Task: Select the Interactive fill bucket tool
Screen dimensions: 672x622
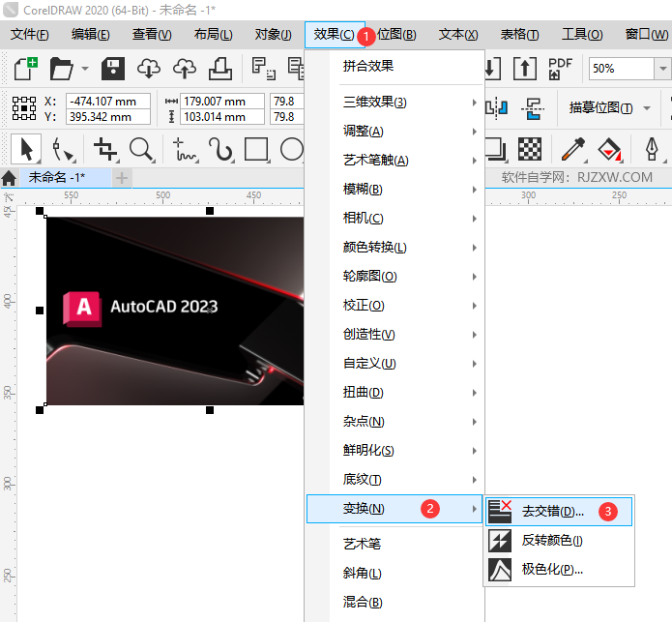Action: pos(609,149)
